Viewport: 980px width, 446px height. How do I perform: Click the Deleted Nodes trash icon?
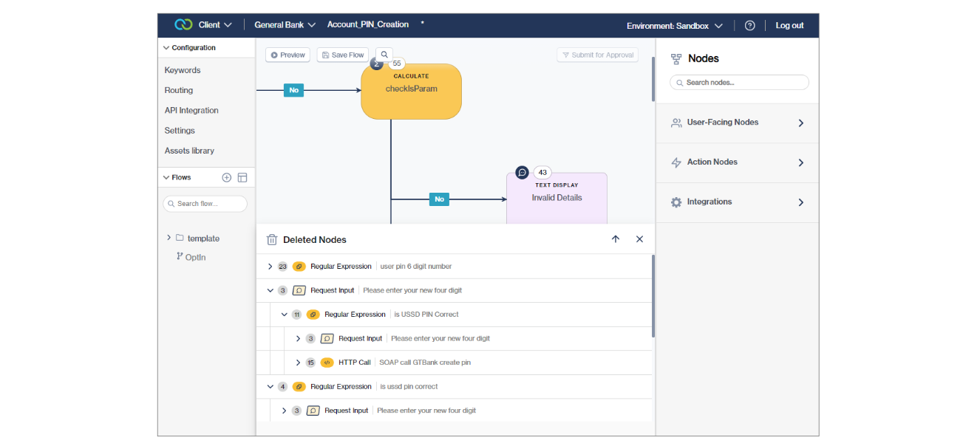(271, 239)
